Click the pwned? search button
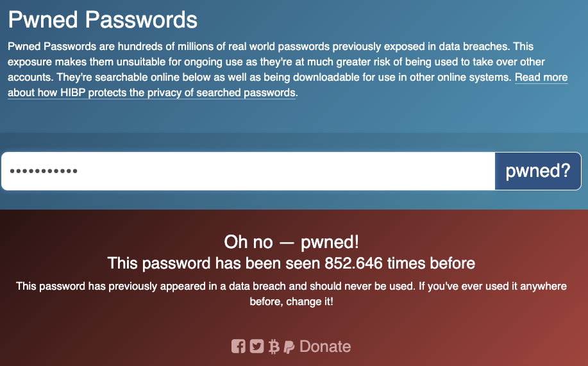 click(x=538, y=171)
